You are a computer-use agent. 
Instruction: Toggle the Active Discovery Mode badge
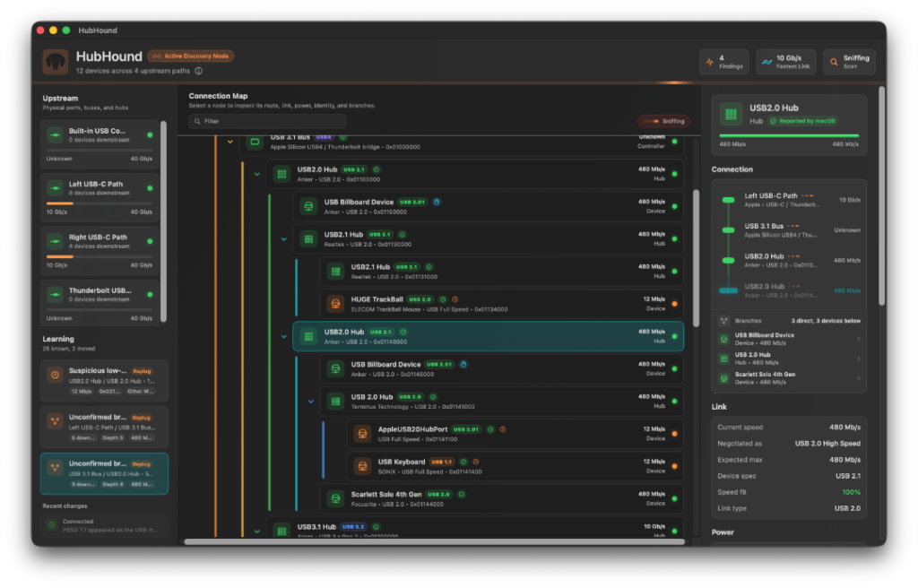[x=191, y=56]
